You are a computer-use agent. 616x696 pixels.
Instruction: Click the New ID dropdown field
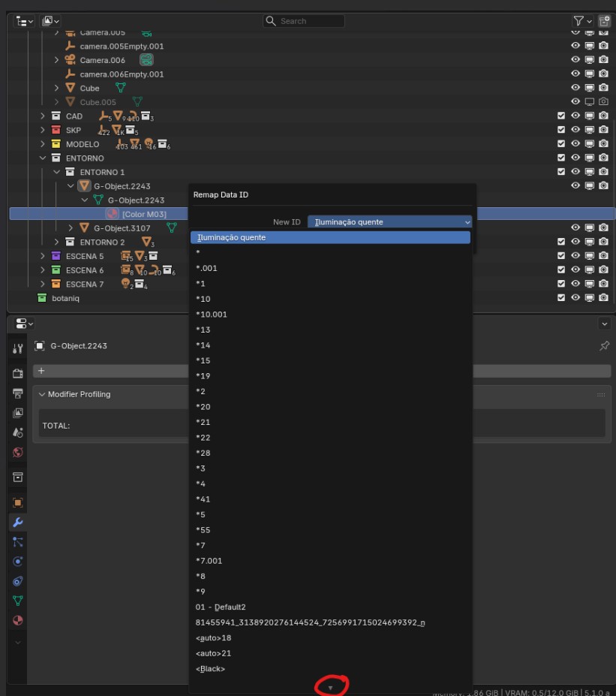(390, 222)
